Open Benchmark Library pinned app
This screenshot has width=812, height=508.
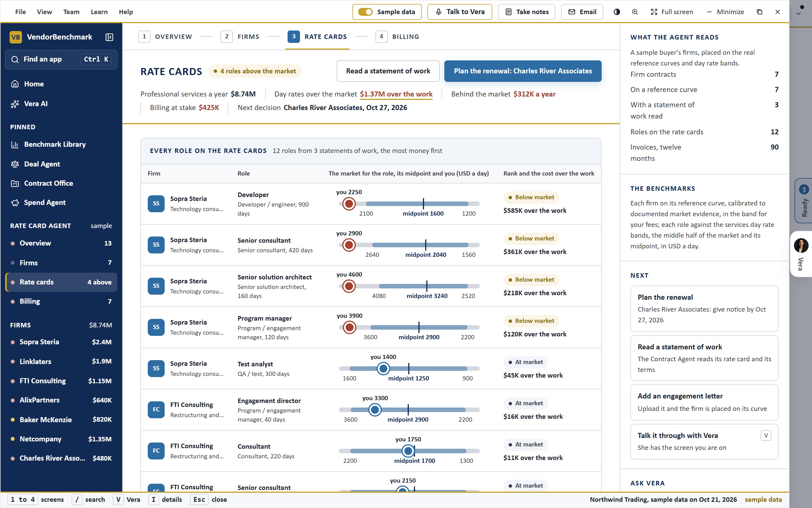[61, 144]
